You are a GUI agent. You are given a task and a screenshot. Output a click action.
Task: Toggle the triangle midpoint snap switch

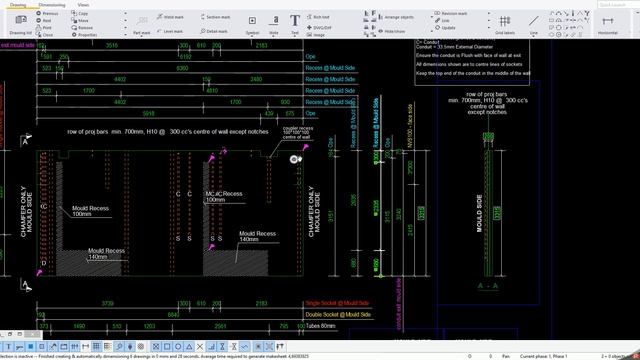pyautogui.click(x=189, y=347)
